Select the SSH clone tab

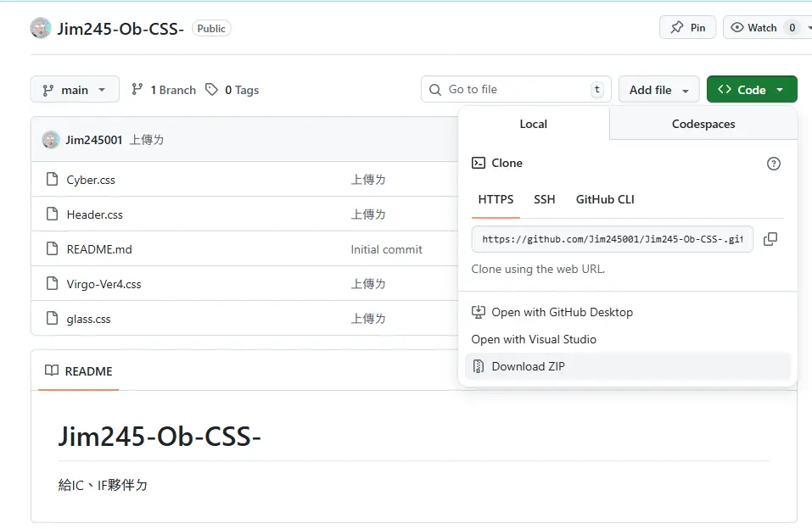544,199
